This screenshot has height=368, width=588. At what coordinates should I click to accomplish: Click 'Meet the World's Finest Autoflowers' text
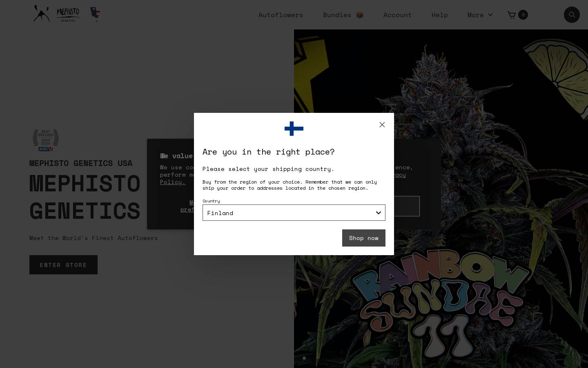(94, 238)
